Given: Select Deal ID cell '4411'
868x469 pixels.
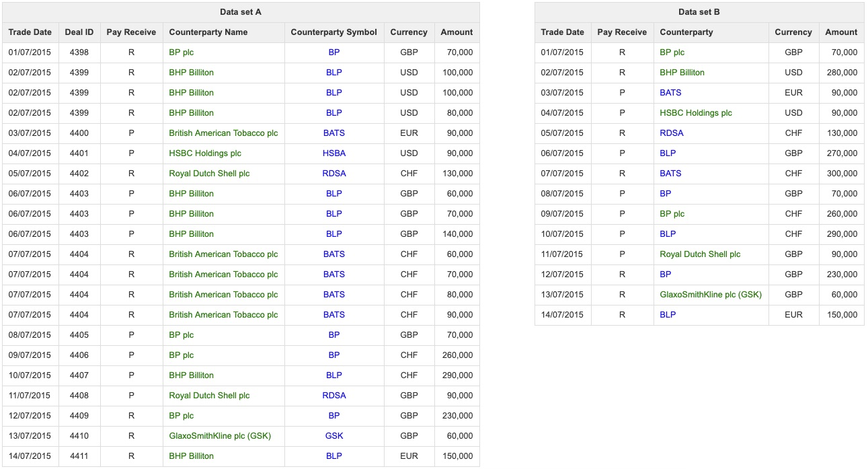Looking at the screenshot, I should (x=79, y=456).
